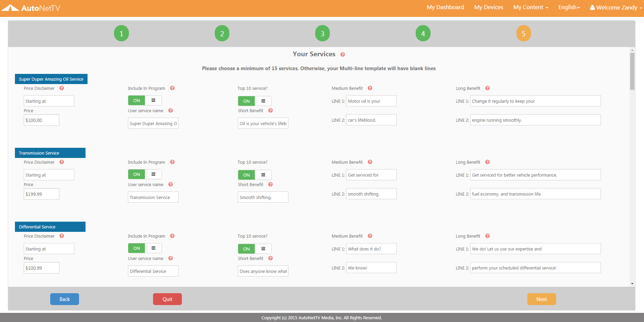Toggle Include In Program for Differential Service

(145, 248)
